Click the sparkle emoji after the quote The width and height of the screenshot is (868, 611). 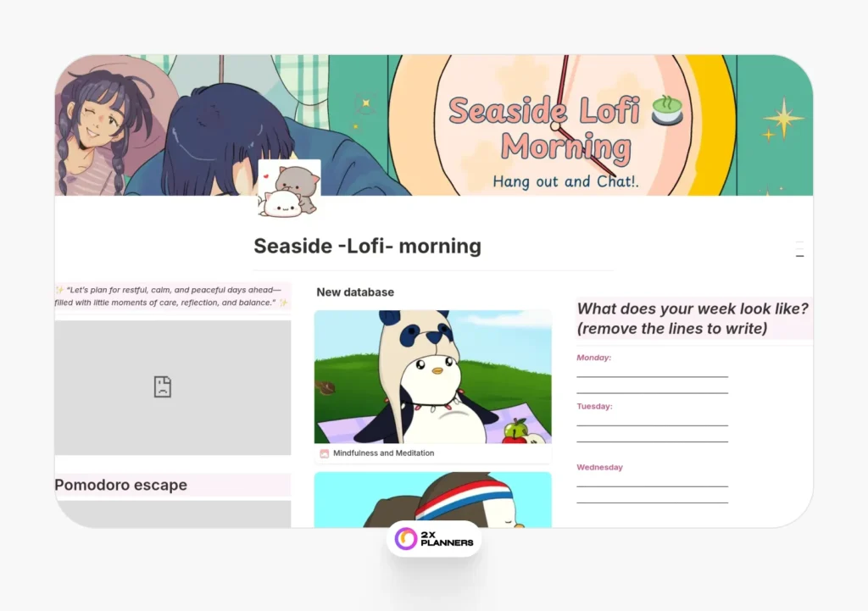tap(283, 303)
